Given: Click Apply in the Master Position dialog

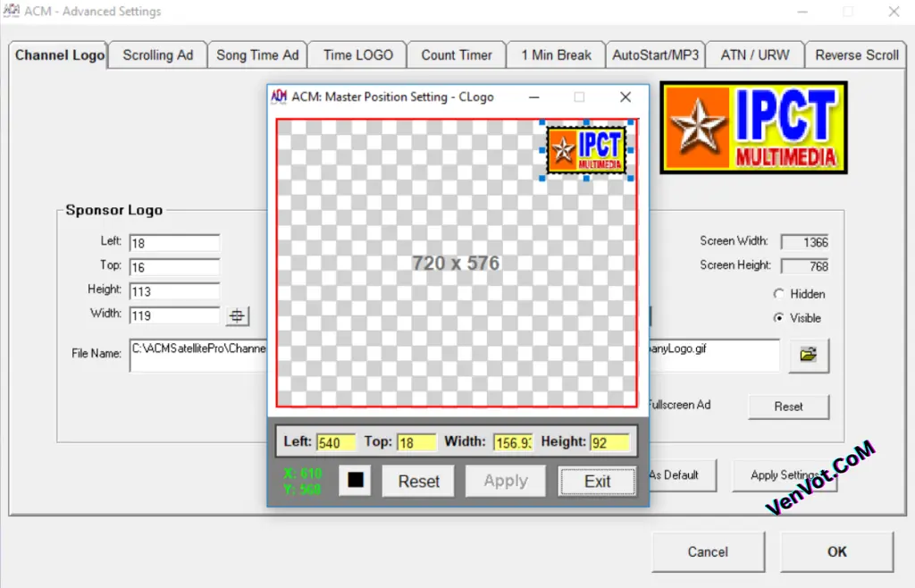Looking at the screenshot, I should [x=505, y=480].
